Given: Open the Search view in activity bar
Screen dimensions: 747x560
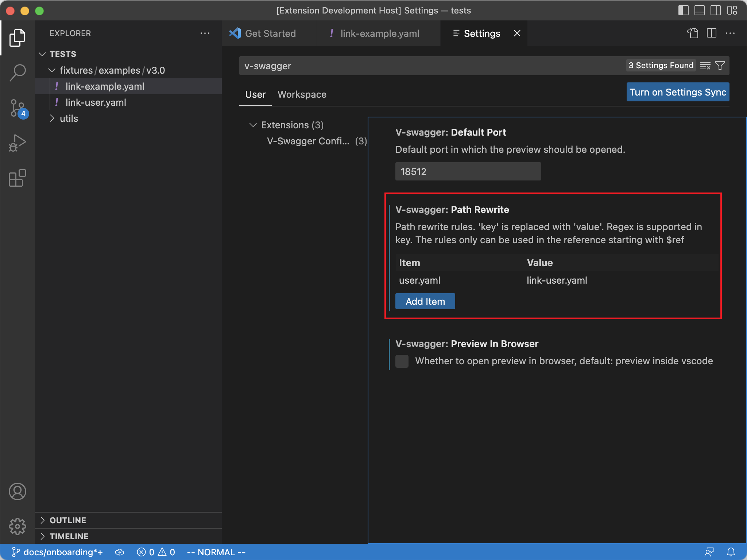Looking at the screenshot, I should [17, 73].
